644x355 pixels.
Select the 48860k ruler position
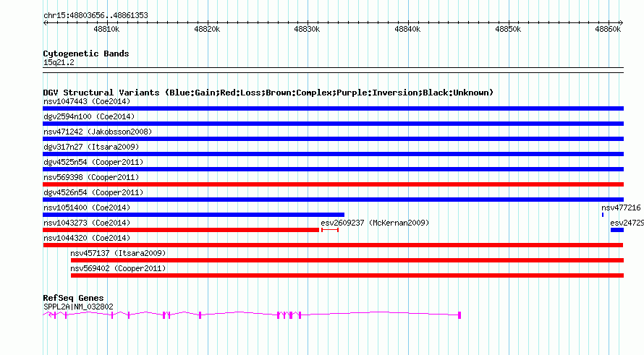pyautogui.click(x=609, y=29)
